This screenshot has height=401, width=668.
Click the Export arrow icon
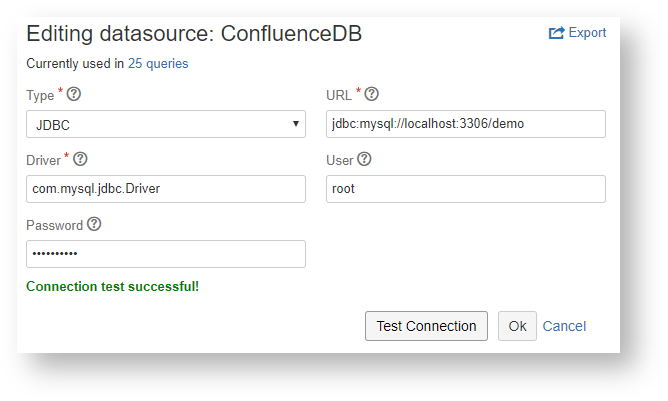[556, 33]
